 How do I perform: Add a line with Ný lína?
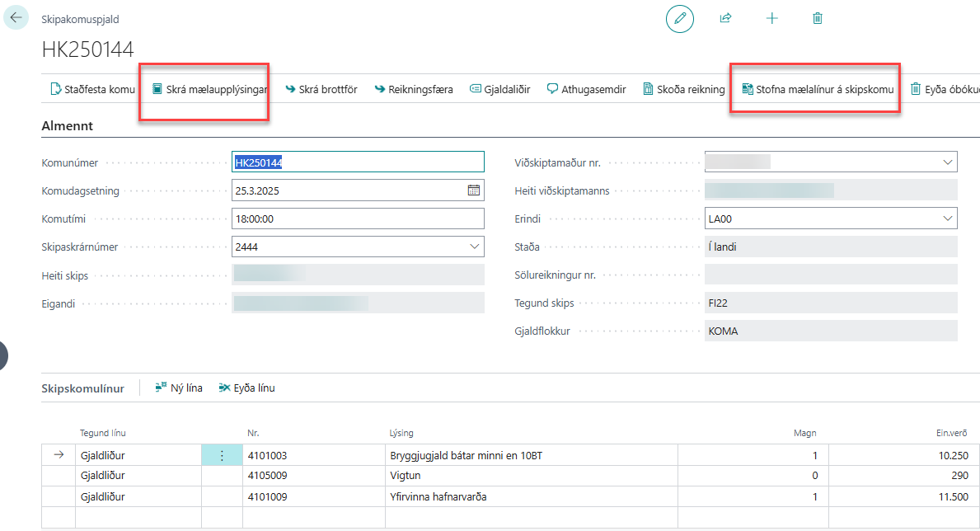pos(179,388)
